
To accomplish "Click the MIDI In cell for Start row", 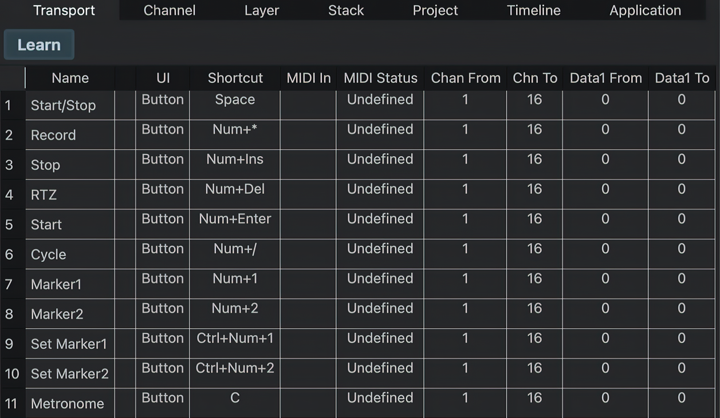I will (308, 219).
